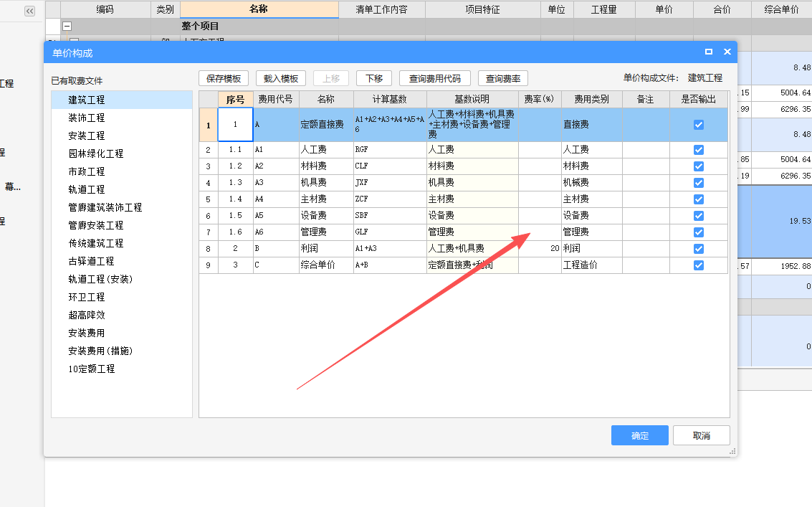Click the 费用类别 column header
Image resolution: width=812 pixels, height=507 pixels.
point(592,99)
